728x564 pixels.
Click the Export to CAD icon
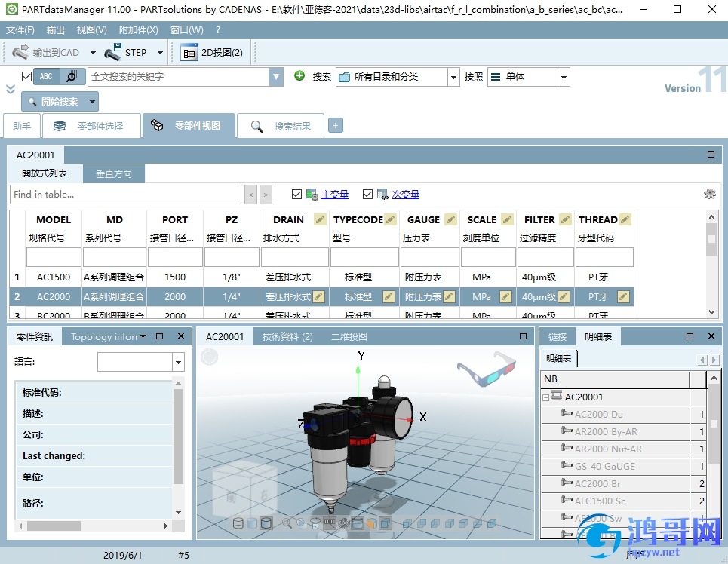[21, 52]
